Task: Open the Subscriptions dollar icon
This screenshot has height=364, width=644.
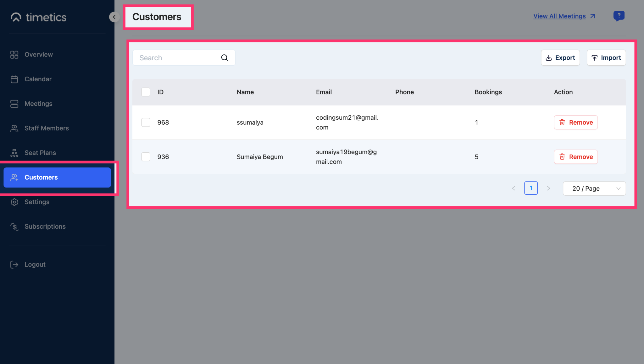Action: pyautogui.click(x=14, y=226)
